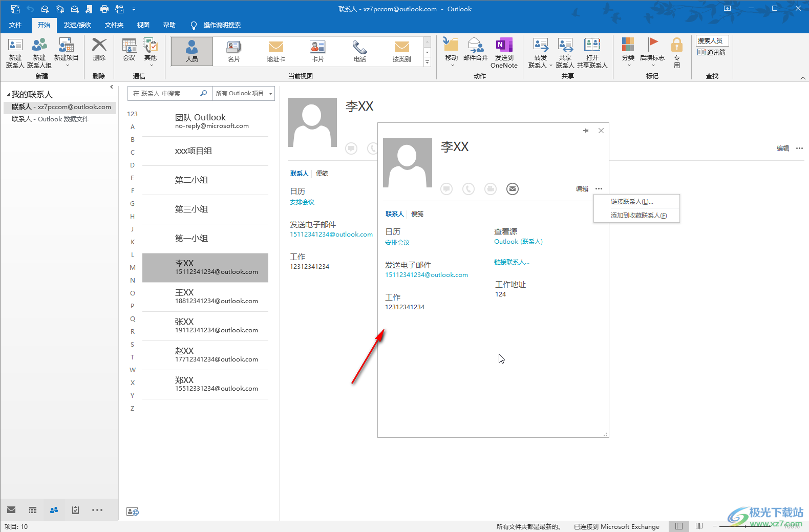Select the People (人员) view
The height and width of the screenshot is (532, 809).
pos(192,51)
